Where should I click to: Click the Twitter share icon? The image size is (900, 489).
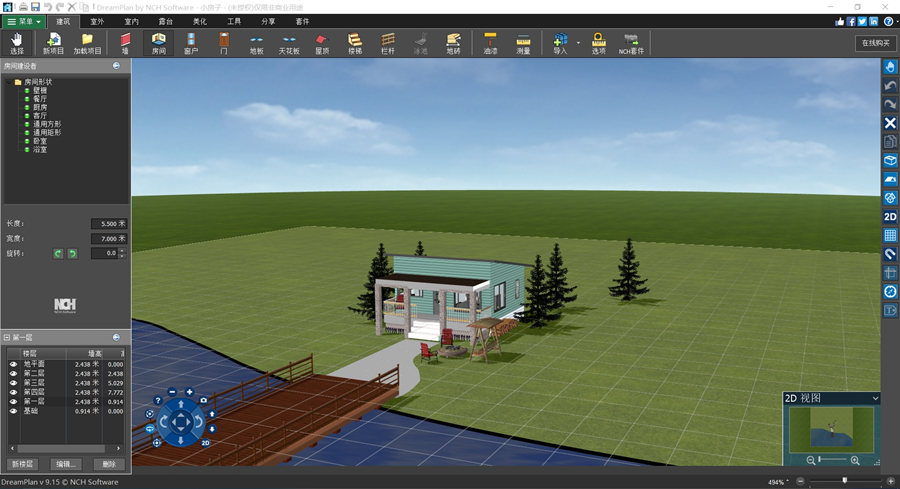862,21
